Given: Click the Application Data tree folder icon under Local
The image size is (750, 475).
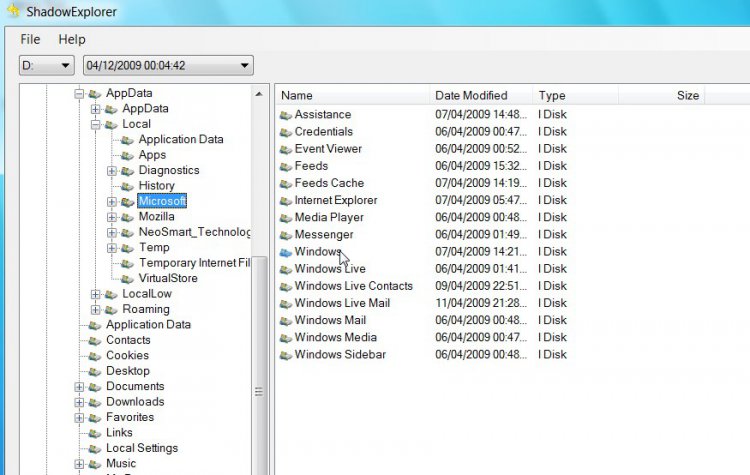Looking at the screenshot, I should tap(127, 140).
